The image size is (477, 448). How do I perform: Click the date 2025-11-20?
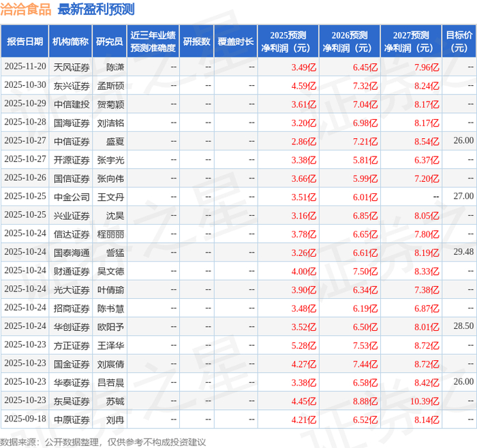25,67
